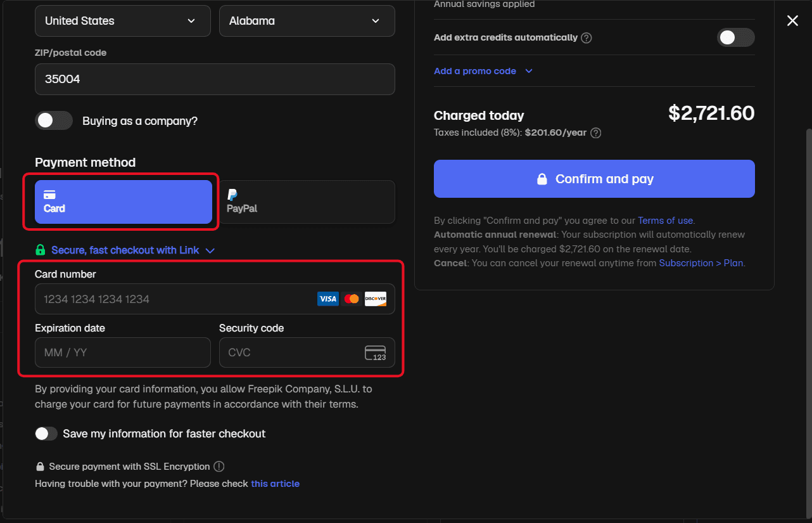
Task: Focus the Security code CVC field
Action: 307,352
